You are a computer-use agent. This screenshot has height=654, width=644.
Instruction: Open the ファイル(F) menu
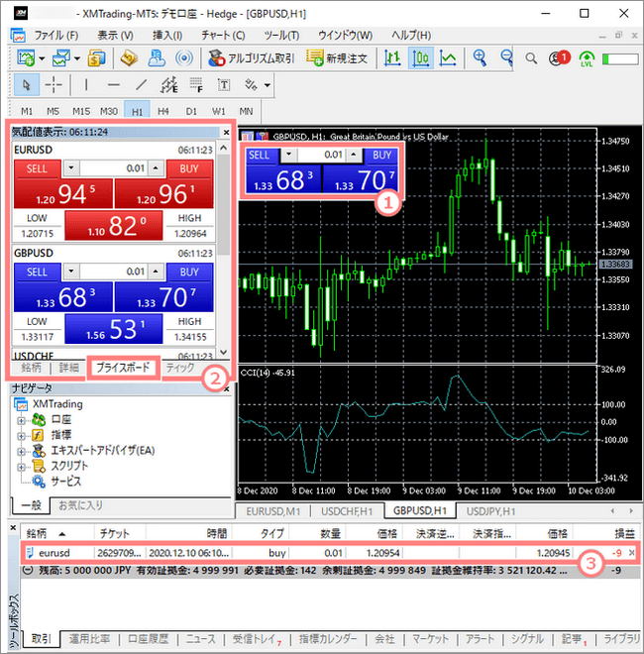coord(55,36)
